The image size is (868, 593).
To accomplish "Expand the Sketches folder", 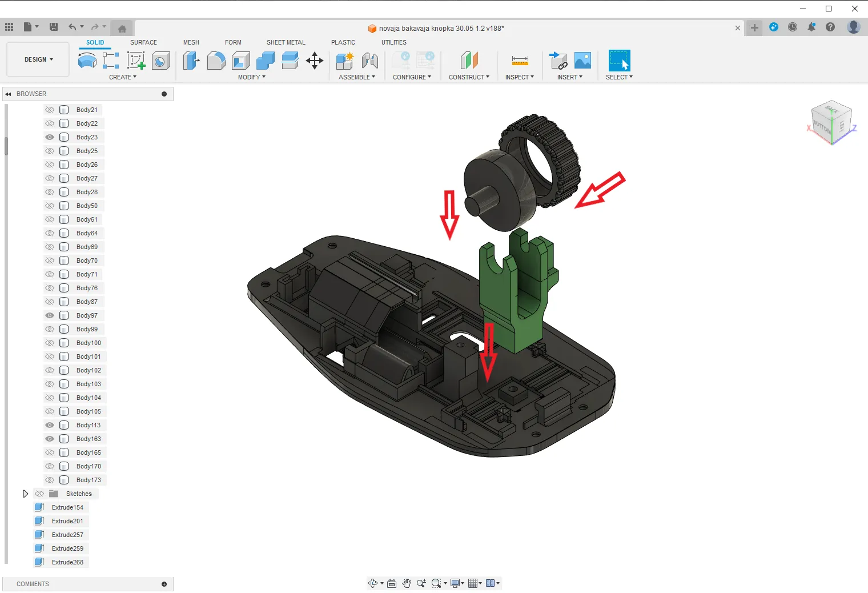I will 25,494.
